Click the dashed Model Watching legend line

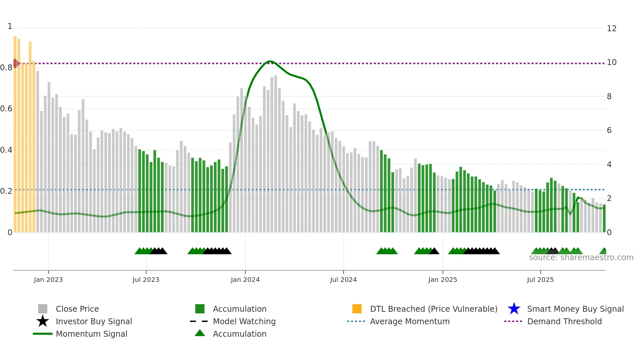(x=199, y=321)
